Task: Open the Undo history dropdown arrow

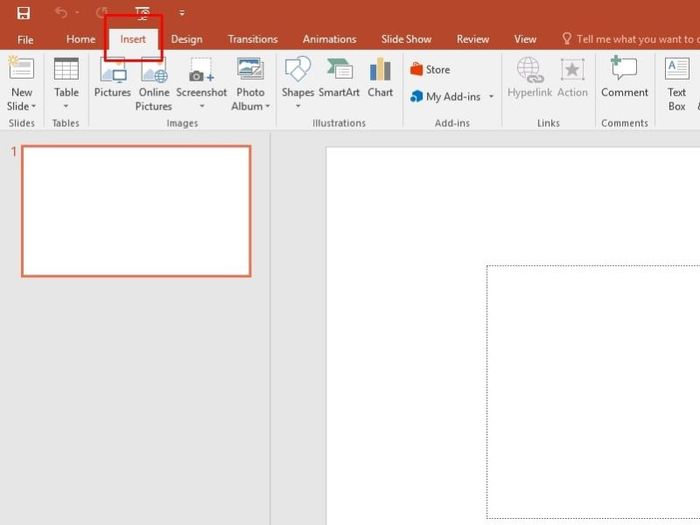Action: [77, 12]
